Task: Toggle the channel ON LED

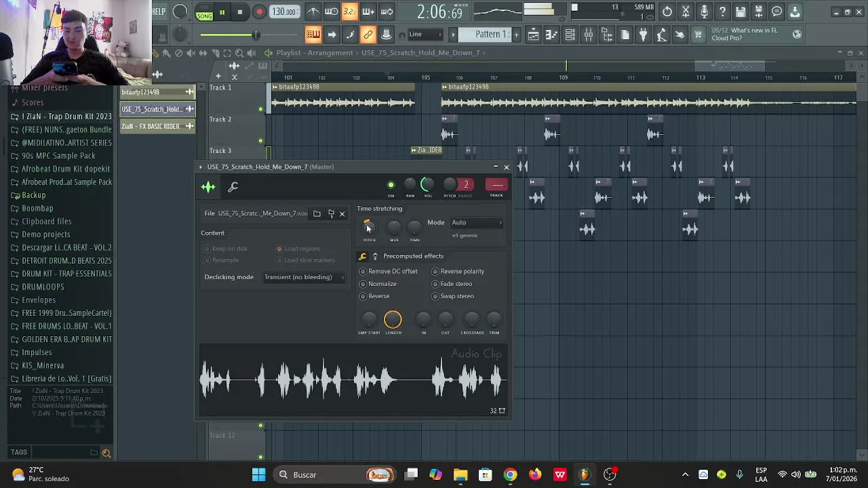Action: coord(391,185)
